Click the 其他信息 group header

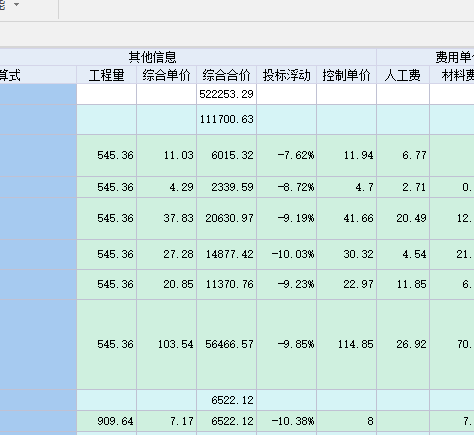coord(153,57)
